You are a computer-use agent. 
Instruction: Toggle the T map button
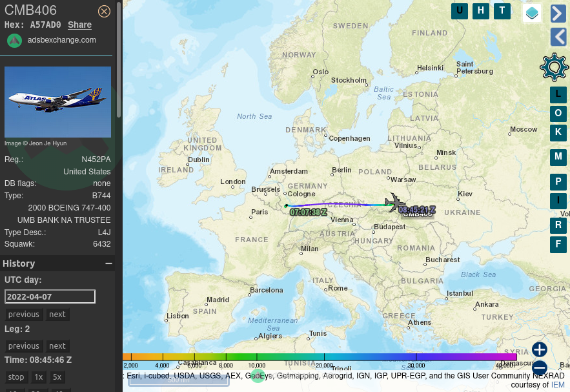tap(502, 11)
